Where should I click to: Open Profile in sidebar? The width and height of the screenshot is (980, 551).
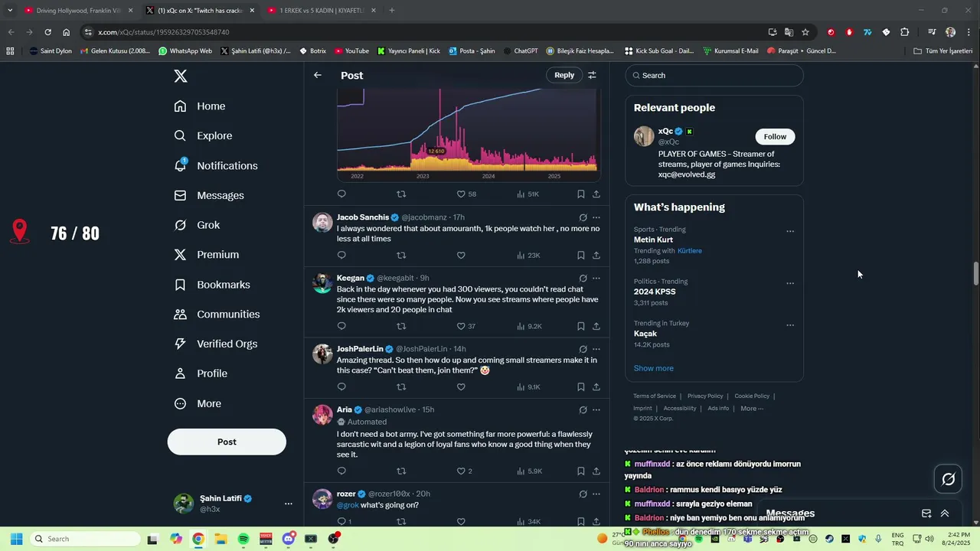201,374
